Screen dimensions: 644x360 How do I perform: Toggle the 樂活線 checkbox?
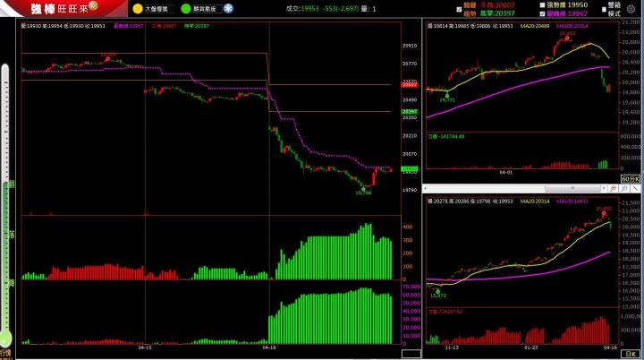point(542,13)
